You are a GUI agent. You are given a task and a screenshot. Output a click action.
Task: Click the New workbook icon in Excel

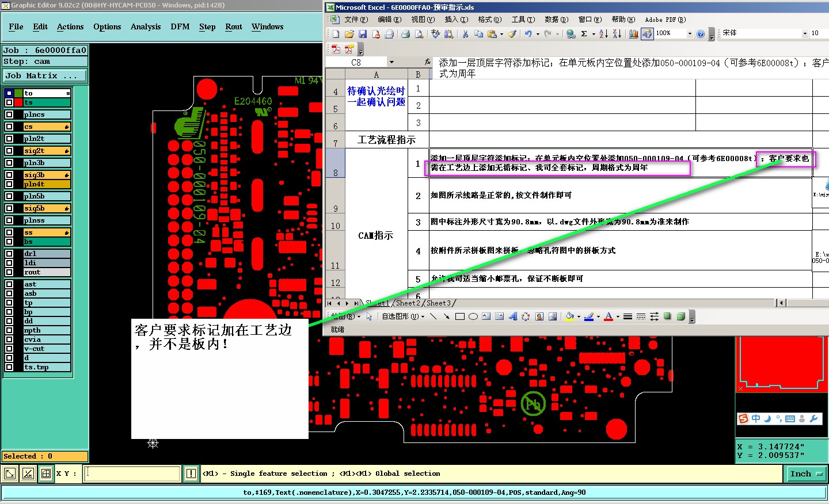pyautogui.click(x=336, y=34)
